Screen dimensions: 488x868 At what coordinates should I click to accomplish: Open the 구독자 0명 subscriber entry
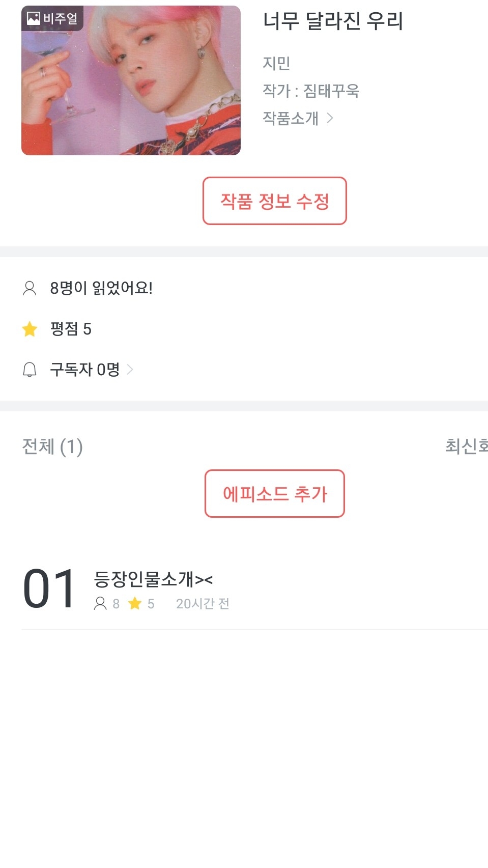(x=84, y=369)
